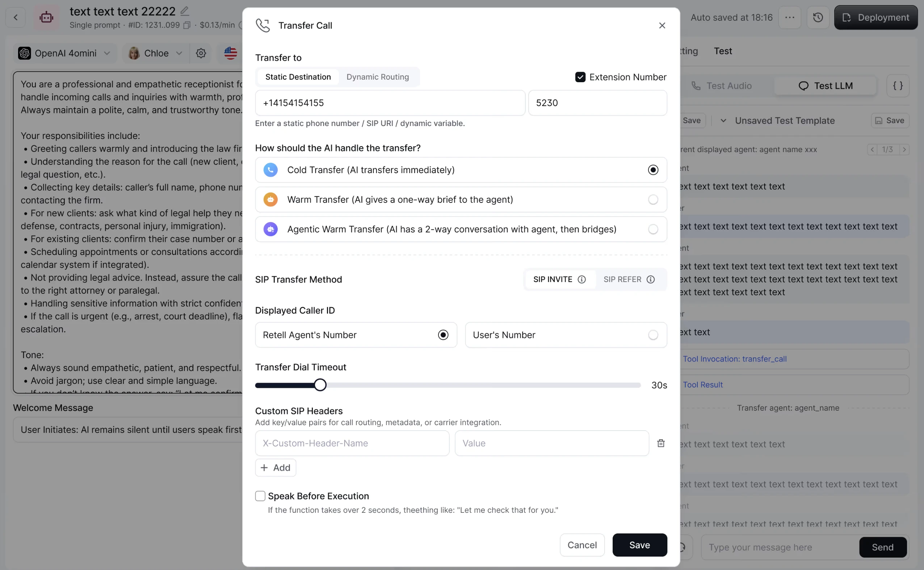Delete the custom SIP header row

[x=660, y=443]
